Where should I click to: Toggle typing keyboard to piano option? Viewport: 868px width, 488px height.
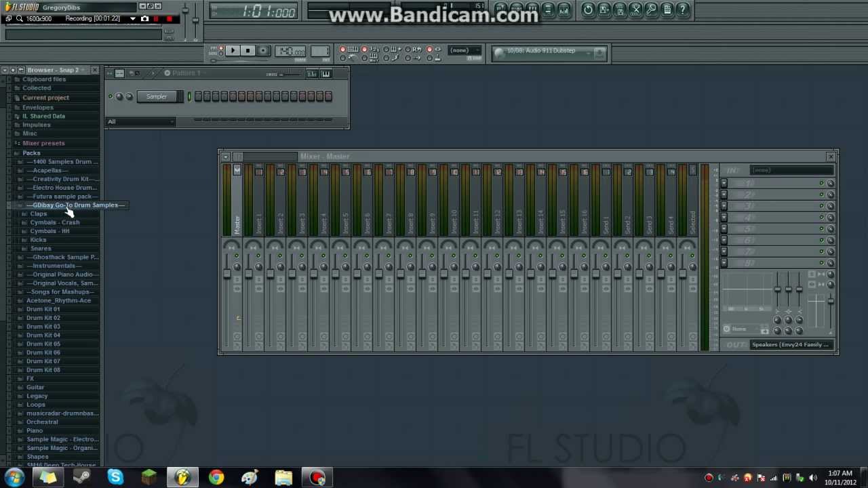(x=342, y=49)
